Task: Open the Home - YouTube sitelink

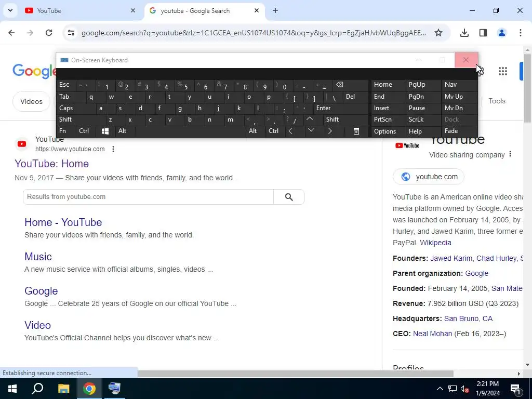Action: coord(63,222)
